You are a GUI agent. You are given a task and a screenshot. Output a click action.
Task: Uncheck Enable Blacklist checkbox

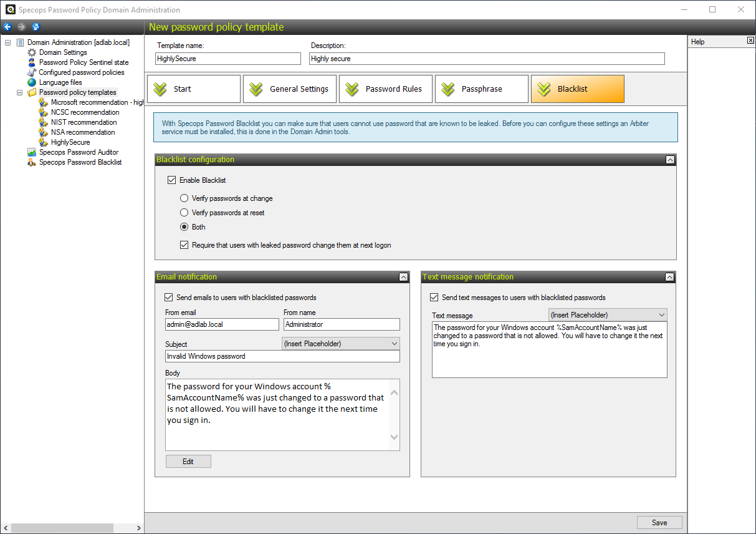(172, 180)
